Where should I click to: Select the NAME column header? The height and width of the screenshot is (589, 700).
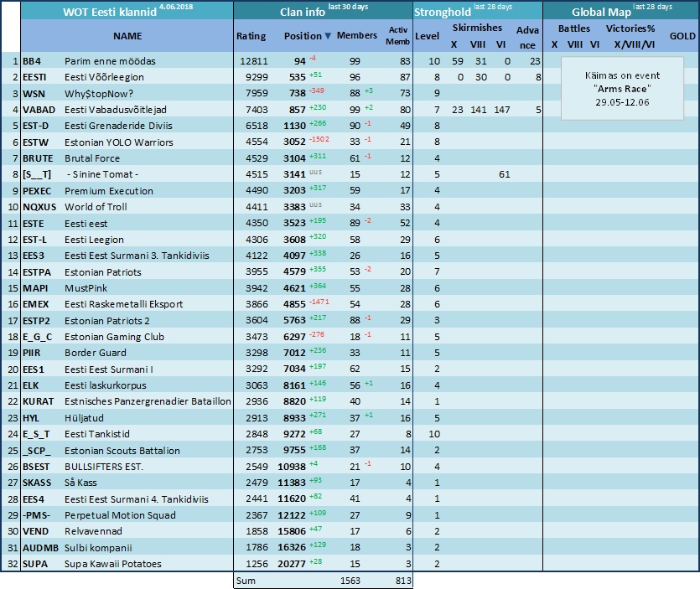[x=127, y=36]
